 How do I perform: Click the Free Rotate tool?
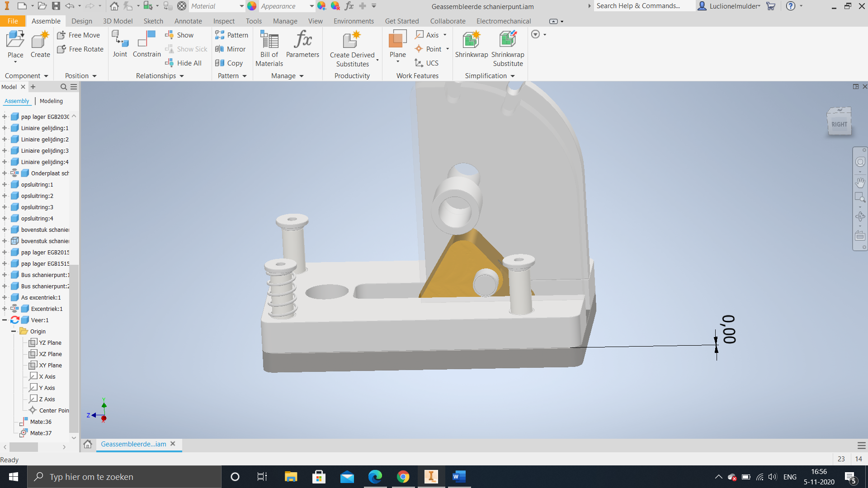point(80,49)
